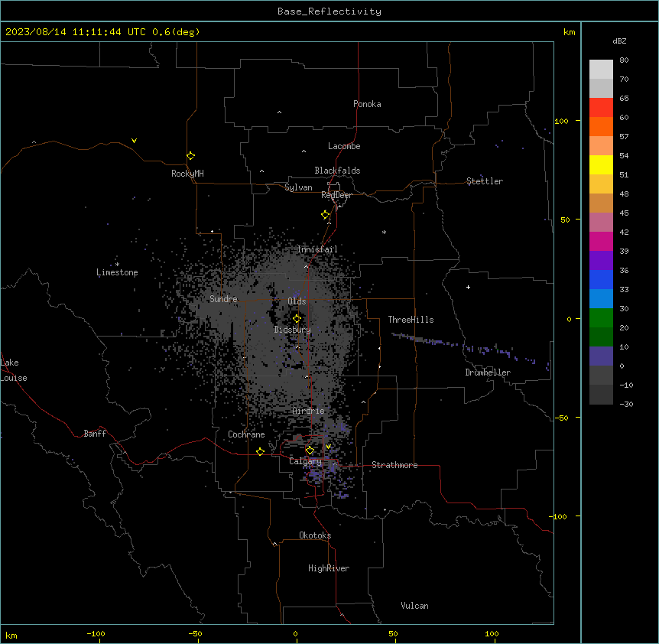
Task: Click the -50 tick label on vertical axis
Action: [x=561, y=418]
